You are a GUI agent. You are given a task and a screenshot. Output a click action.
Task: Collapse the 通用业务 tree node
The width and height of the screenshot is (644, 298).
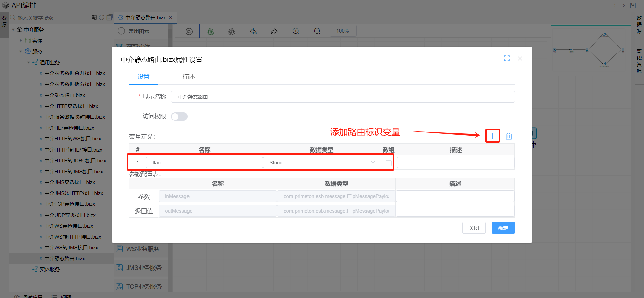tap(28, 62)
